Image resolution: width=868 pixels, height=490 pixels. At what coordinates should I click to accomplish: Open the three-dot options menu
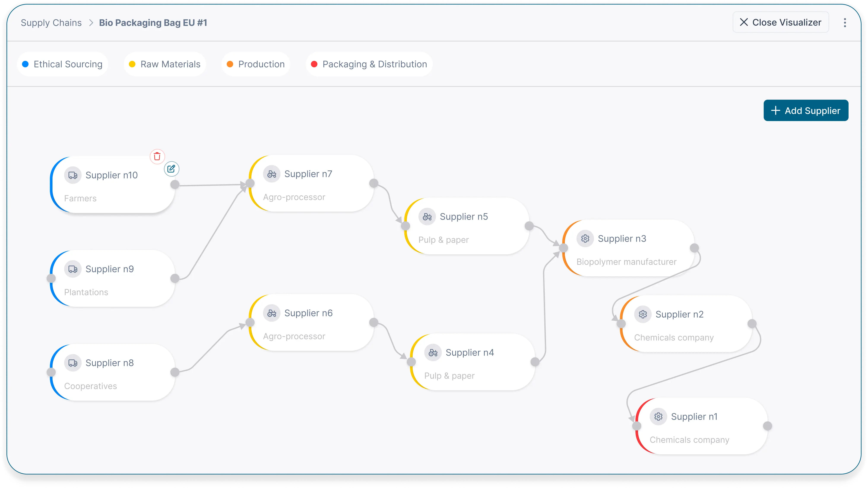[845, 23]
